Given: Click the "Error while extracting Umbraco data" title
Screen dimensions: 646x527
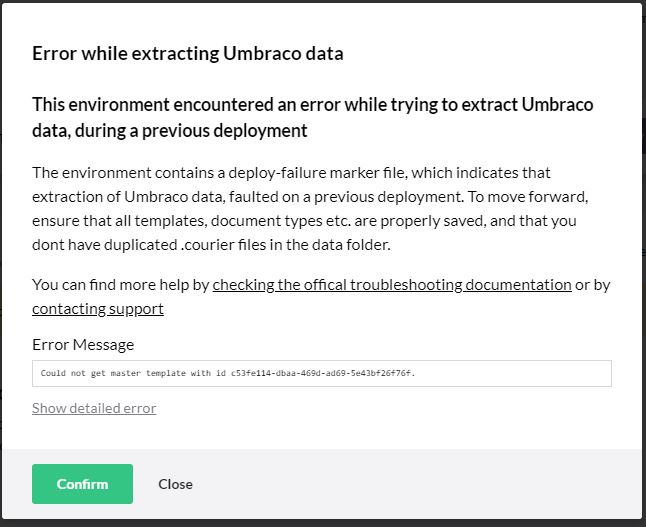Looking at the screenshot, I should (188, 54).
